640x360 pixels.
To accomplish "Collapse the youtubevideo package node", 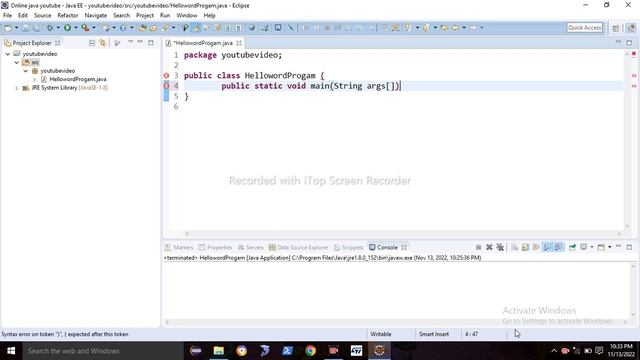I will coord(26,71).
